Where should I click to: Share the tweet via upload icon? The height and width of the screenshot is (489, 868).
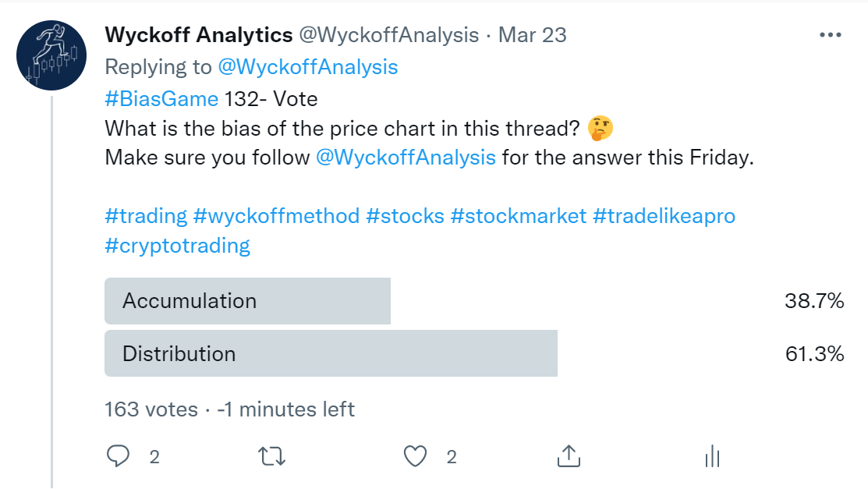pos(569,455)
